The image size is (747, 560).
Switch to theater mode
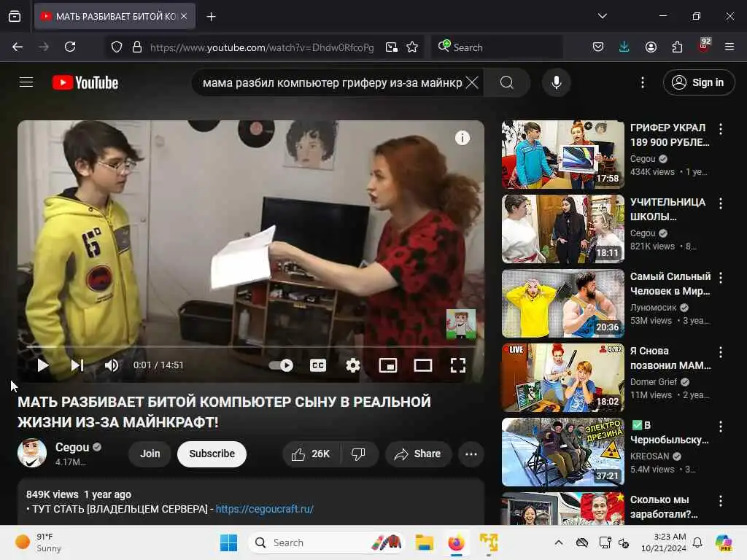(422, 365)
